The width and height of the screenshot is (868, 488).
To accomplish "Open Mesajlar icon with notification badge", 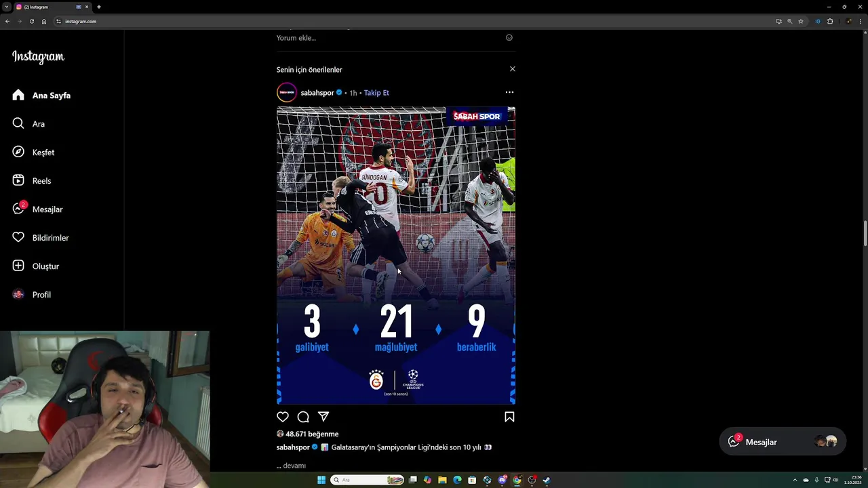I will [x=18, y=209].
